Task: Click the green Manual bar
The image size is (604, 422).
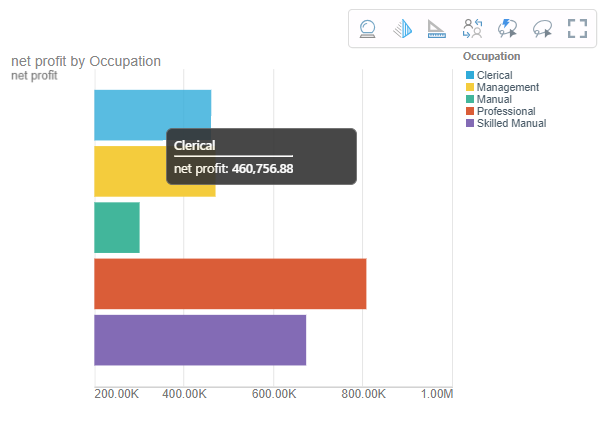Action: (x=116, y=227)
